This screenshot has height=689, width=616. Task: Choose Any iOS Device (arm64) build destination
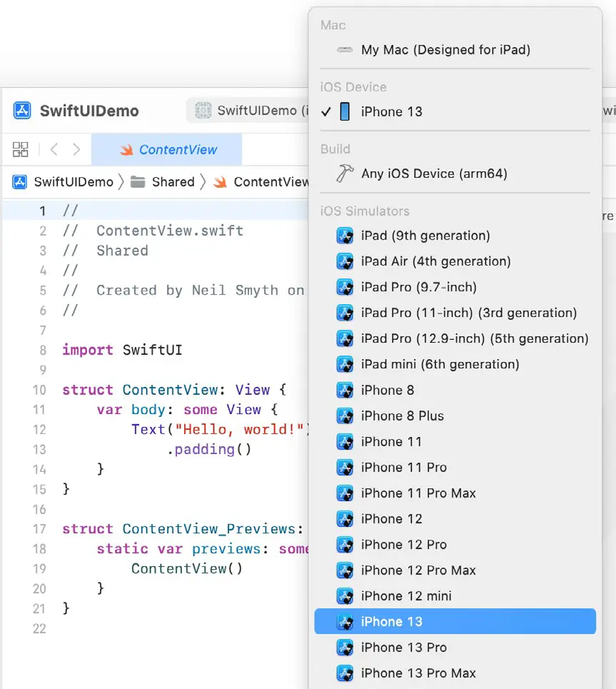tap(455, 173)
